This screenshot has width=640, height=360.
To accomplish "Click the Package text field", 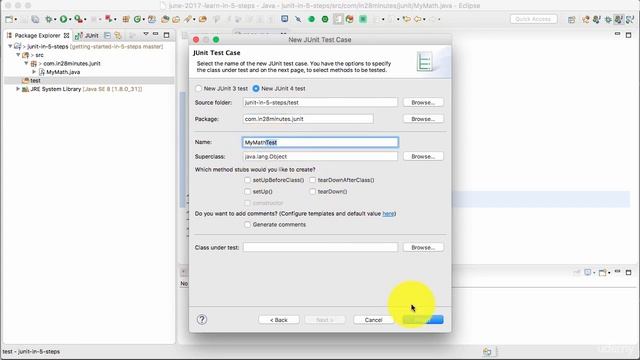I will pyautogui.click(x=308, y=119).
